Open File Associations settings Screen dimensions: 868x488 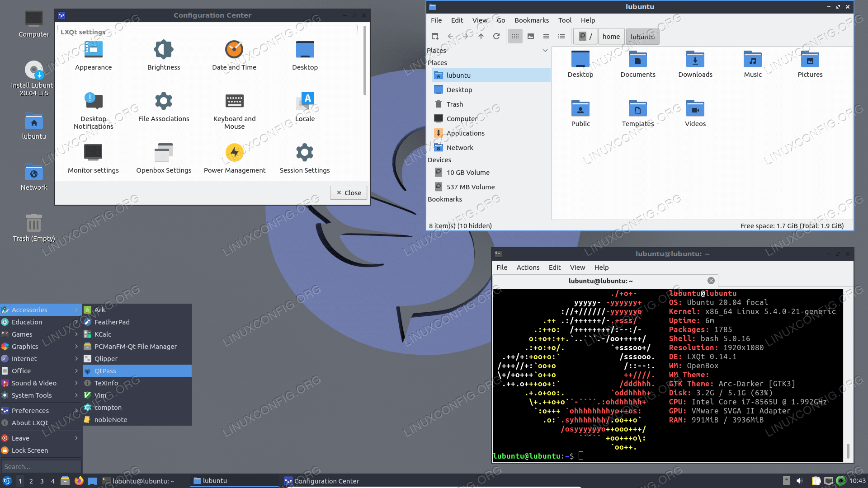(164, 107)
